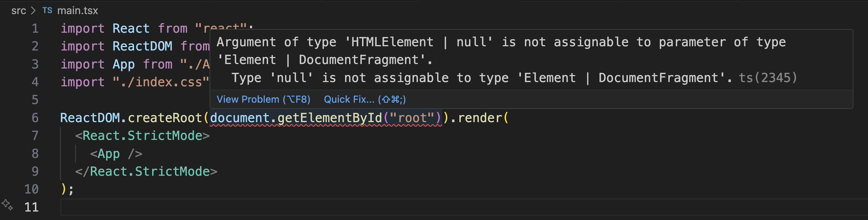Click the App component tag on line 8

pyautogui.click(x=108, y=154)
